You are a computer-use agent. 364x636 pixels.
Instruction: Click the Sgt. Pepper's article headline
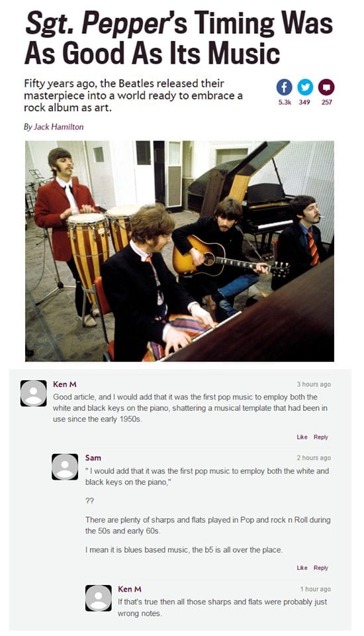tap(178, 38)
